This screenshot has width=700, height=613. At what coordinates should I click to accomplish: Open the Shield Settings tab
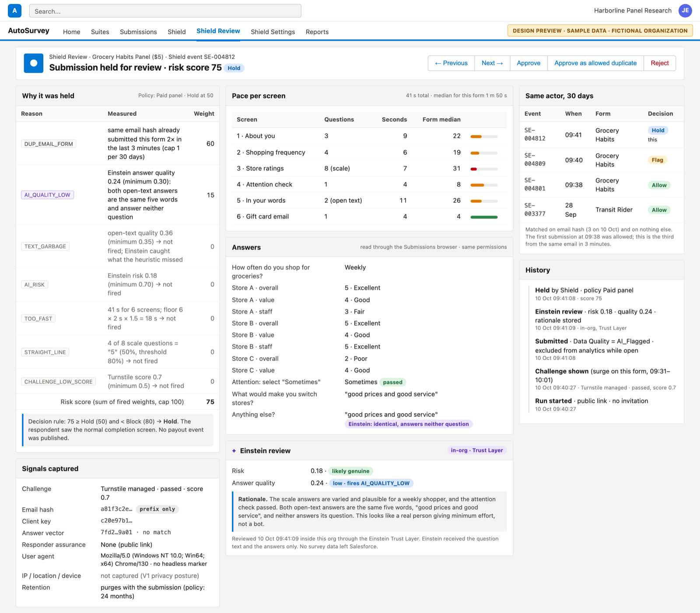pyautogui.click(x=273, y=32)
